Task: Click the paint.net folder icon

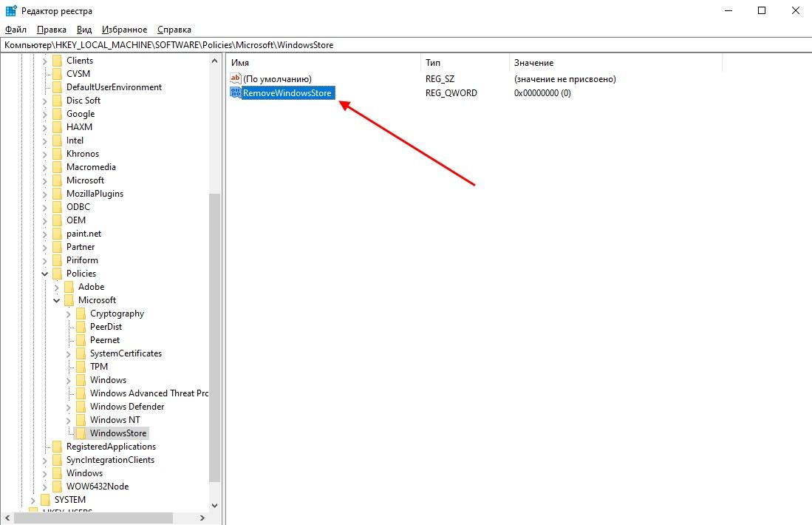Action: [57, 234]
